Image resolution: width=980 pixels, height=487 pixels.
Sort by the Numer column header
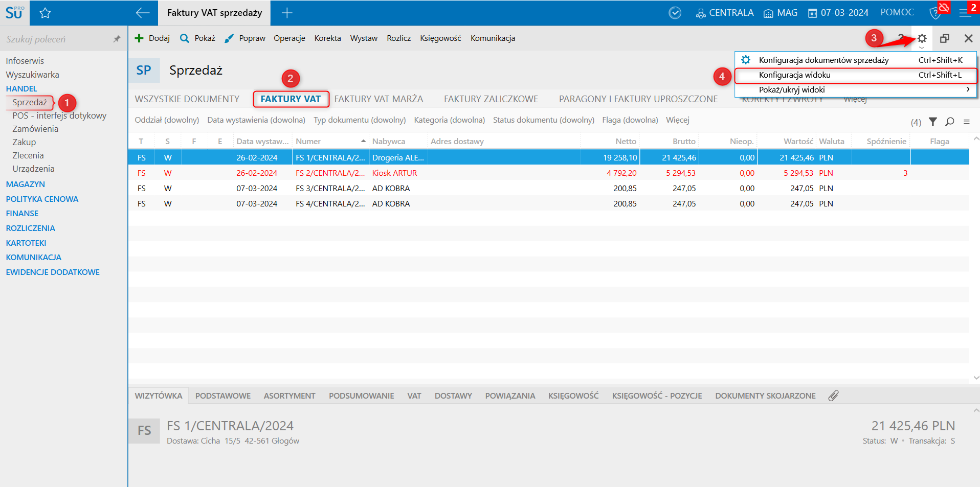coord(330,141)
